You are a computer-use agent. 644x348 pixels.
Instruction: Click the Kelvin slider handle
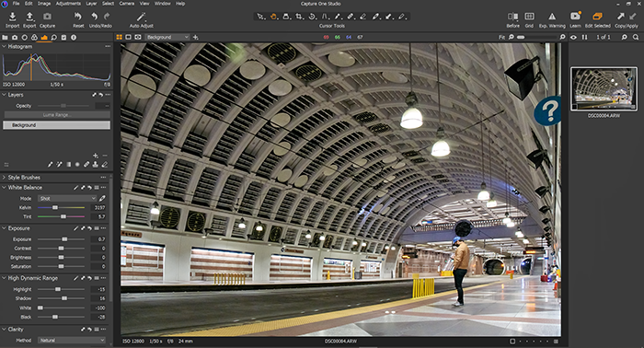click(x=55, y=207)
